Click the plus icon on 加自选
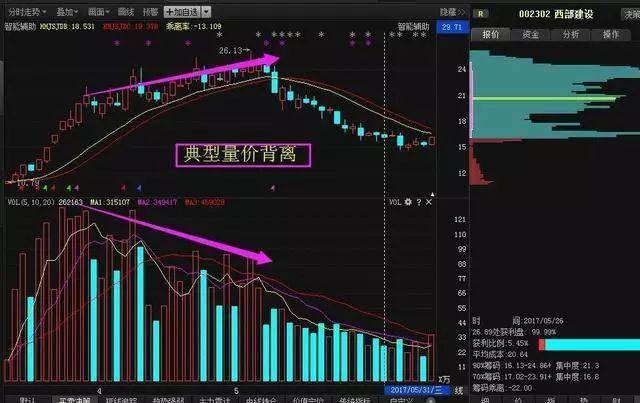The width and height of the screenshot is (640, 403). pyautogui.click(x=170, y=12)
